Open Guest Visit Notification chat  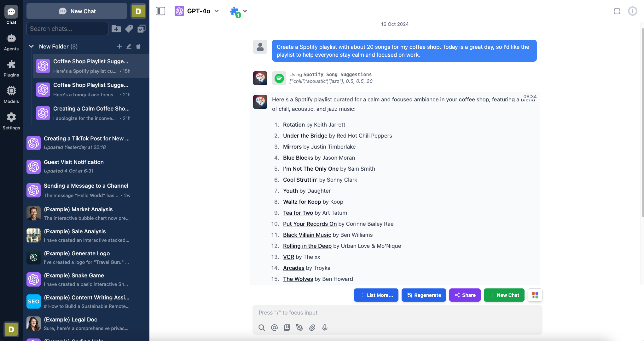click(x=86, y=166)
